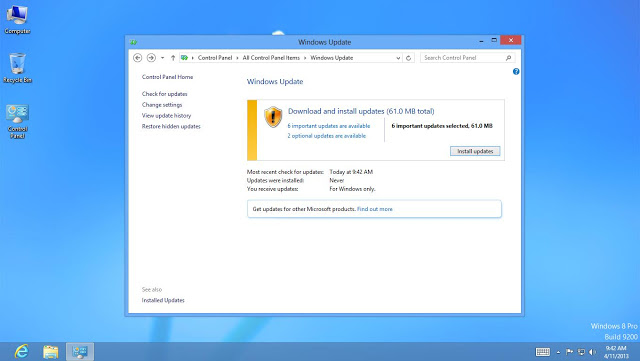Click the volume speaker tray icon
Screen dimensions: 640x361
point(592,352)
